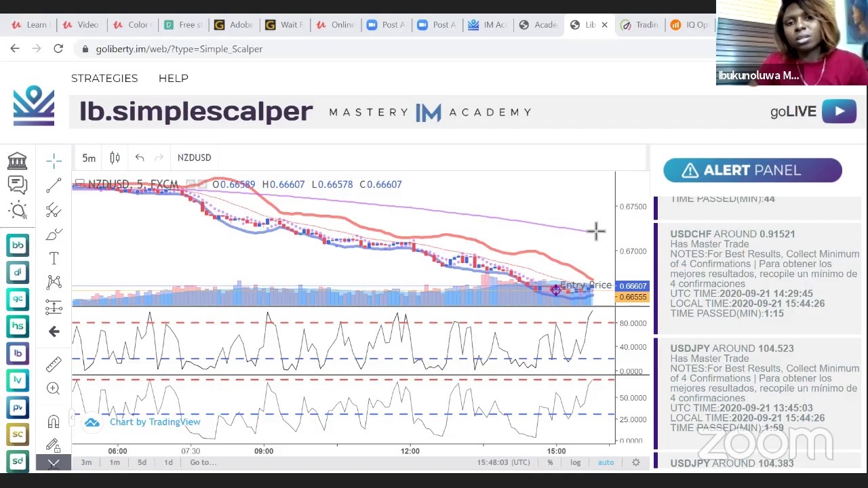868x488 pixels.
Task: Switch to the 'Video' browser tab
Action: (x=80, y=24)
